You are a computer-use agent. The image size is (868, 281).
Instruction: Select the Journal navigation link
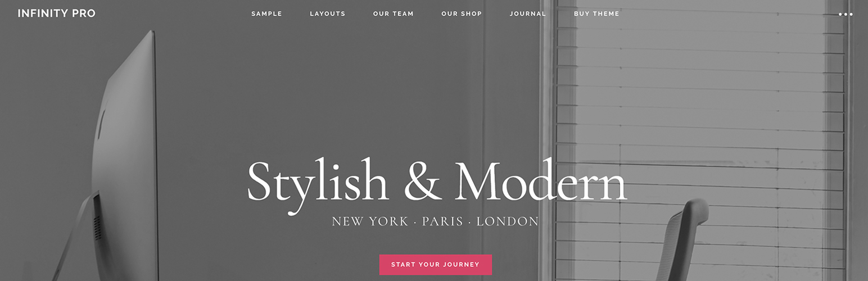pyautogui.click(x=528, y=13)
